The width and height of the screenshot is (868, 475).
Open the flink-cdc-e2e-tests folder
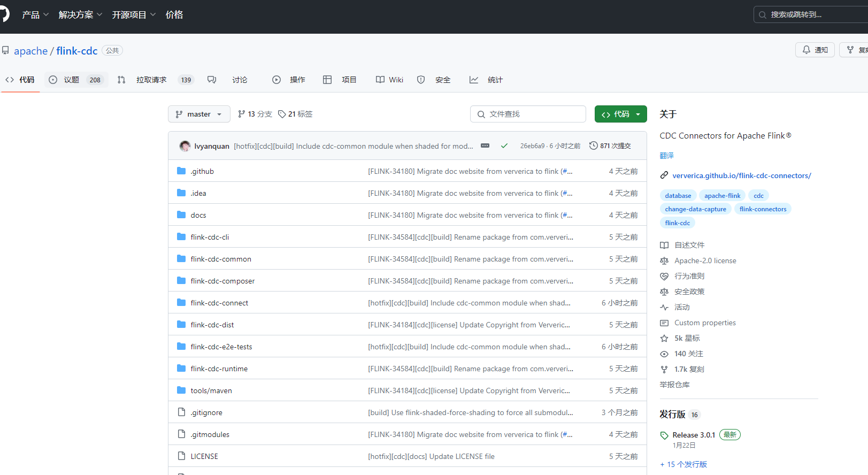point(221,347)
